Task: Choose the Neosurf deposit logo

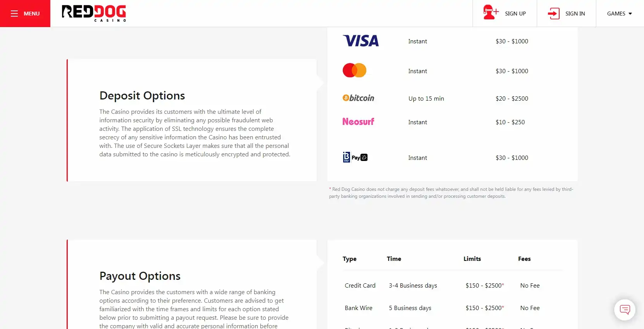Action: tap(358, 122)
